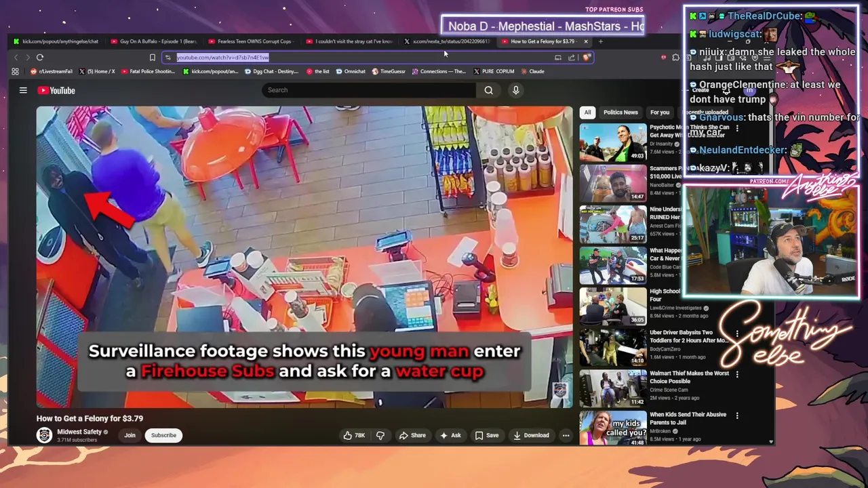Screen dimensions: 868x488
Task: Open the Psychotic Mom video thumbnail
Action: (613, 142)
